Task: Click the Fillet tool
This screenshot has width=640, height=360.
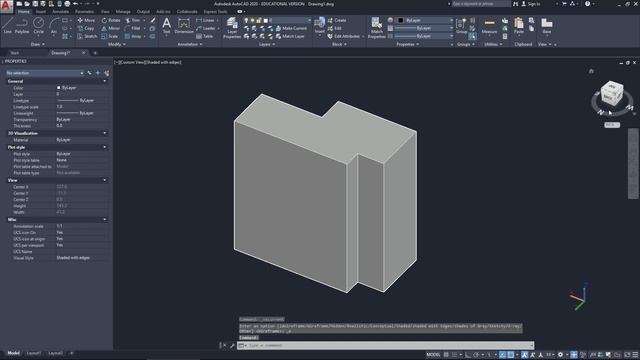Action: coord(133,28)
